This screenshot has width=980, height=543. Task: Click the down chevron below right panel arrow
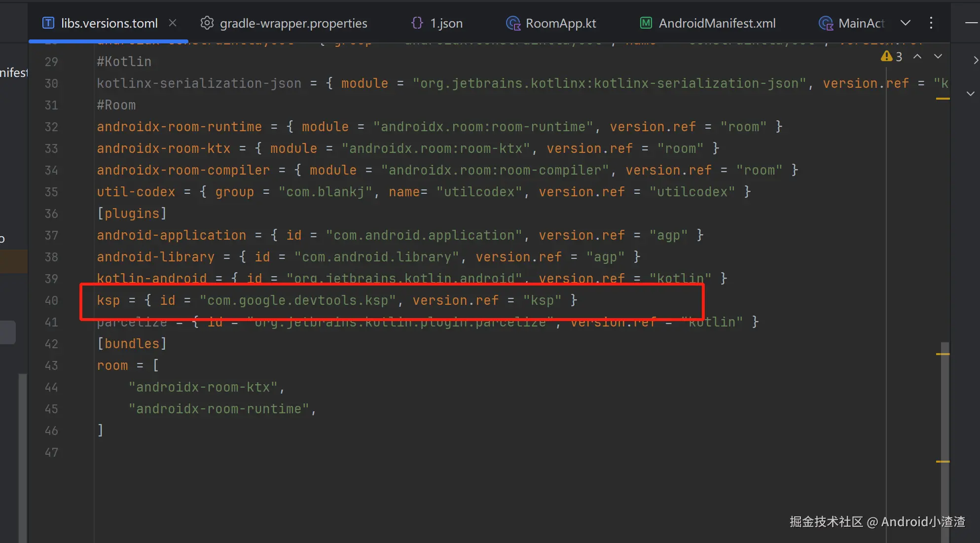click(970, 94)
